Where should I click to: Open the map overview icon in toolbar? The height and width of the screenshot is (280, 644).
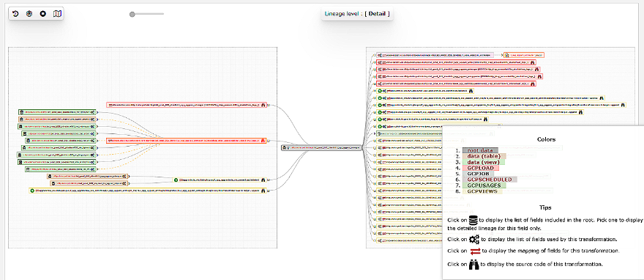click(x=58, y=14)
